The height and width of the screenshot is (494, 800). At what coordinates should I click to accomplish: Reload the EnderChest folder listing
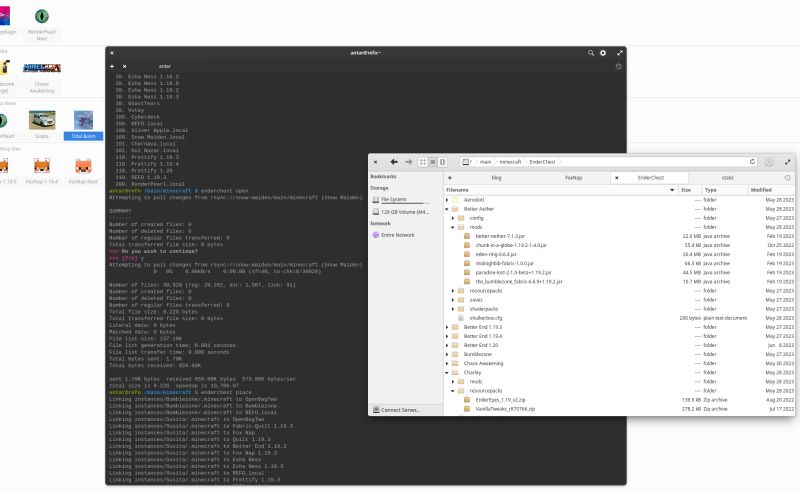pos(752,162)
